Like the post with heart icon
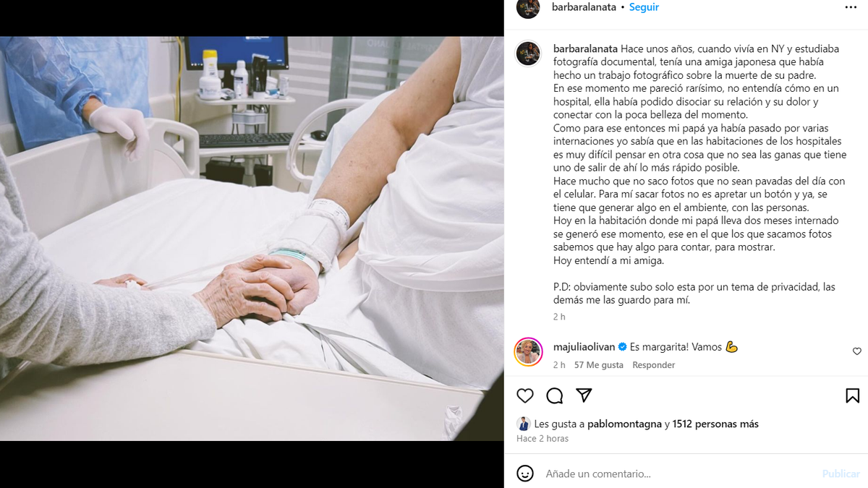 click(525, 395)
